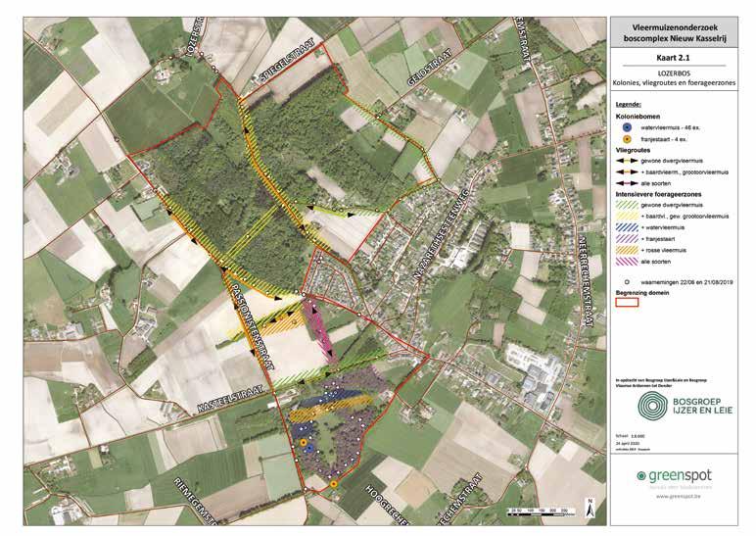
Task: Click the 'watervleermuis - 46 ex.' label
Action: point(670,127)
